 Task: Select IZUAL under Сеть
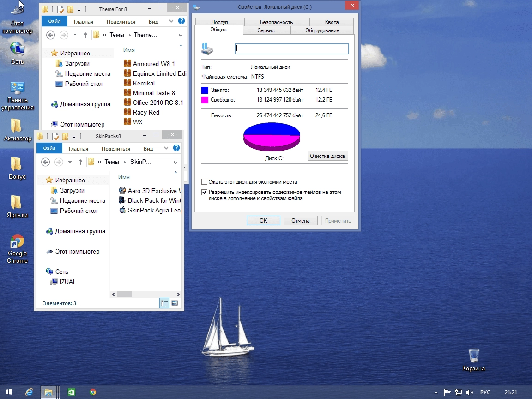point(63,282)
